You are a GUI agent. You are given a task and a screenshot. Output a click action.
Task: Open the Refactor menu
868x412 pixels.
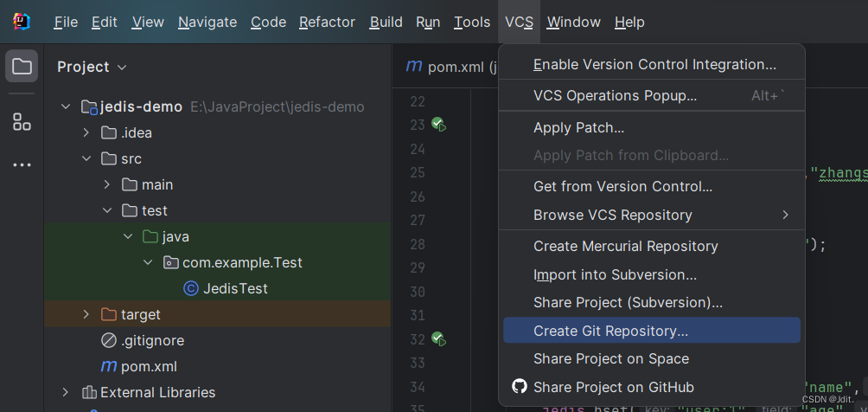[x=327, y=22]
